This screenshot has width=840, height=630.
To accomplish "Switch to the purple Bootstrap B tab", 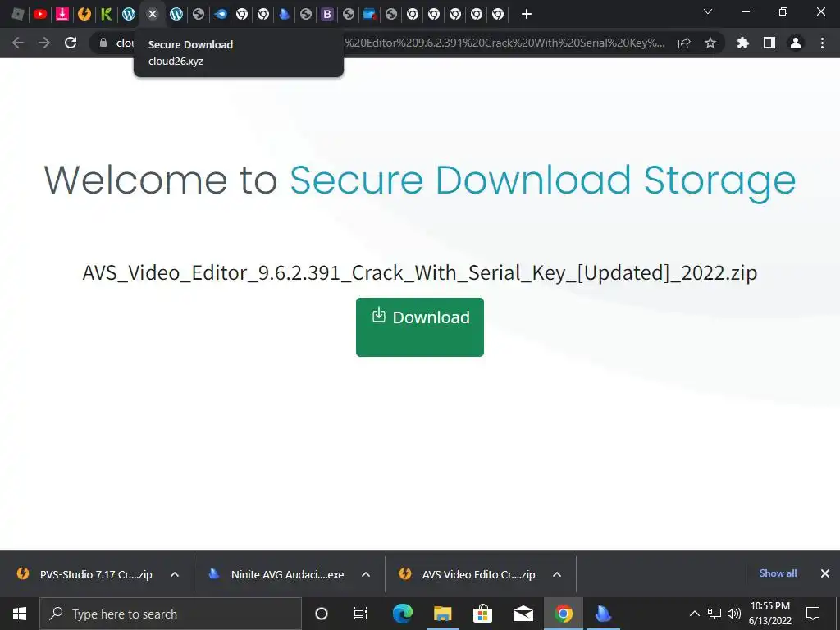I will pyautogui.click(x=326, y=14).
